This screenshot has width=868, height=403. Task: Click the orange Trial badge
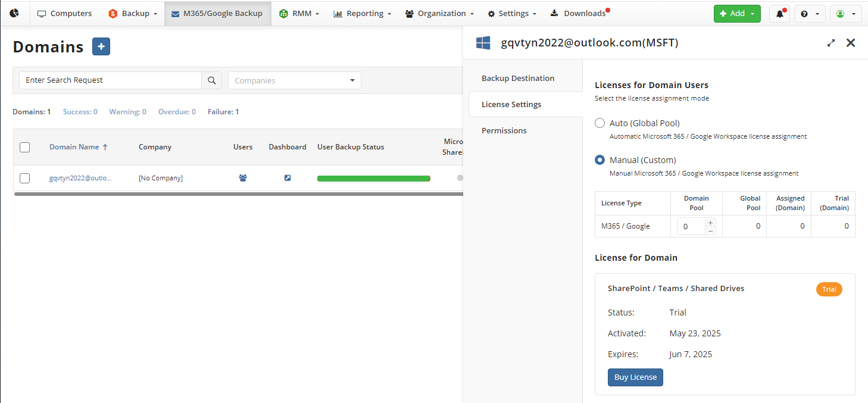click(x=829, y=289)
